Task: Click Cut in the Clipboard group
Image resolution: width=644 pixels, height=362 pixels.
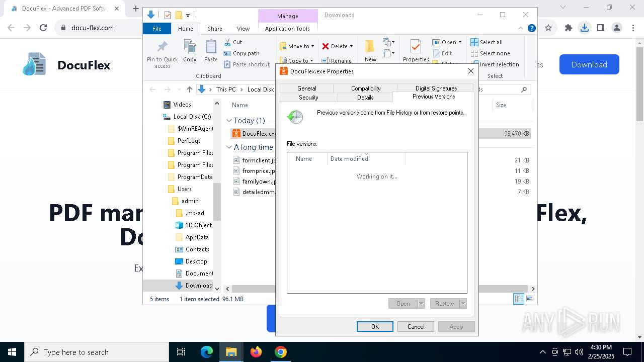Action: click(x=233, y=42)
